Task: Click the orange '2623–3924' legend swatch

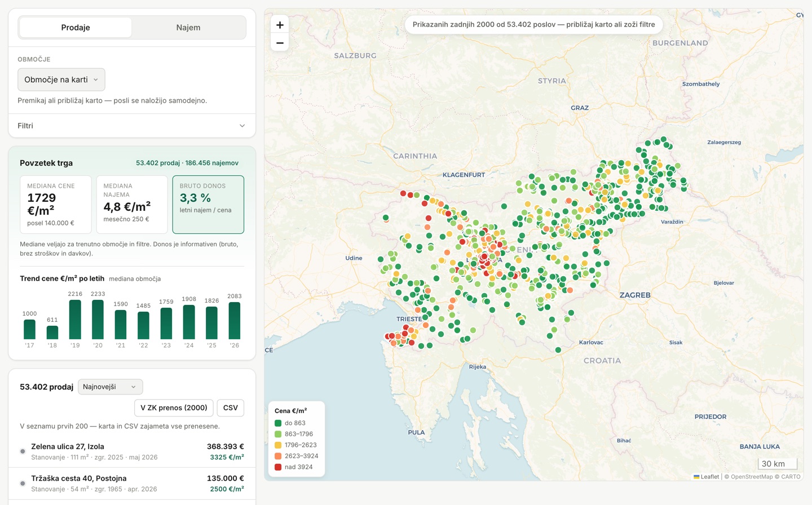Action: (x=278, y=456)
